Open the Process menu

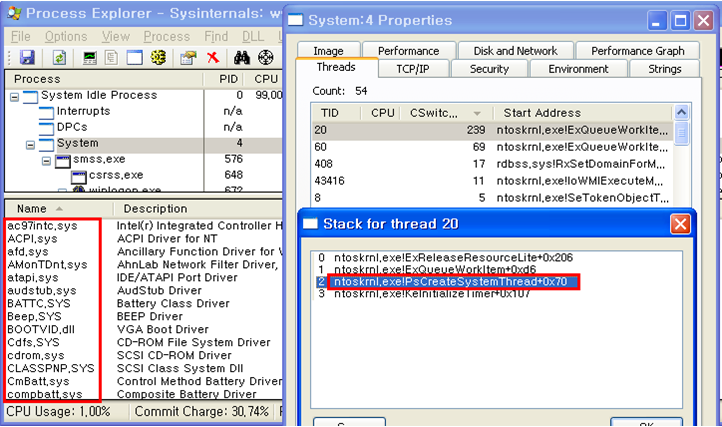(167, 36)
